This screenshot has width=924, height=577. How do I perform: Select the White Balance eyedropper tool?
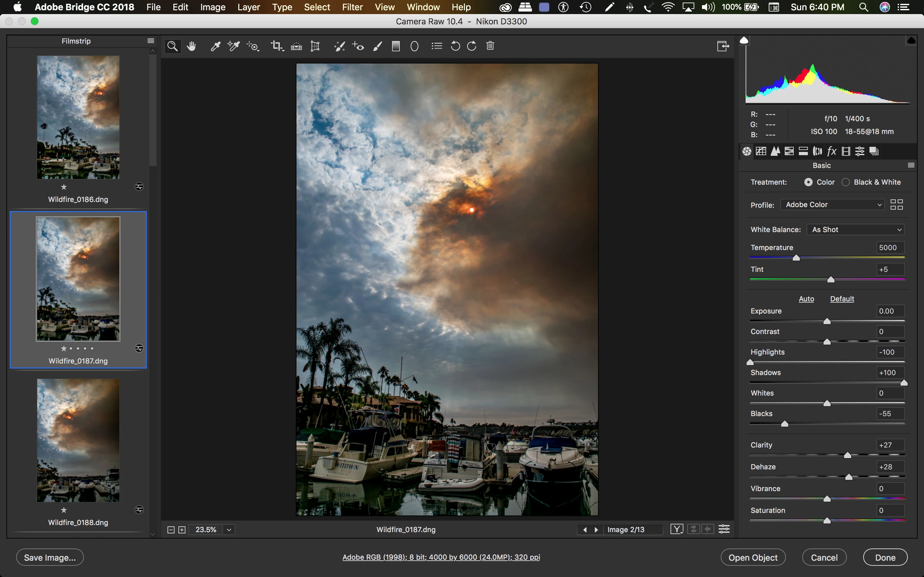point(215,46)
